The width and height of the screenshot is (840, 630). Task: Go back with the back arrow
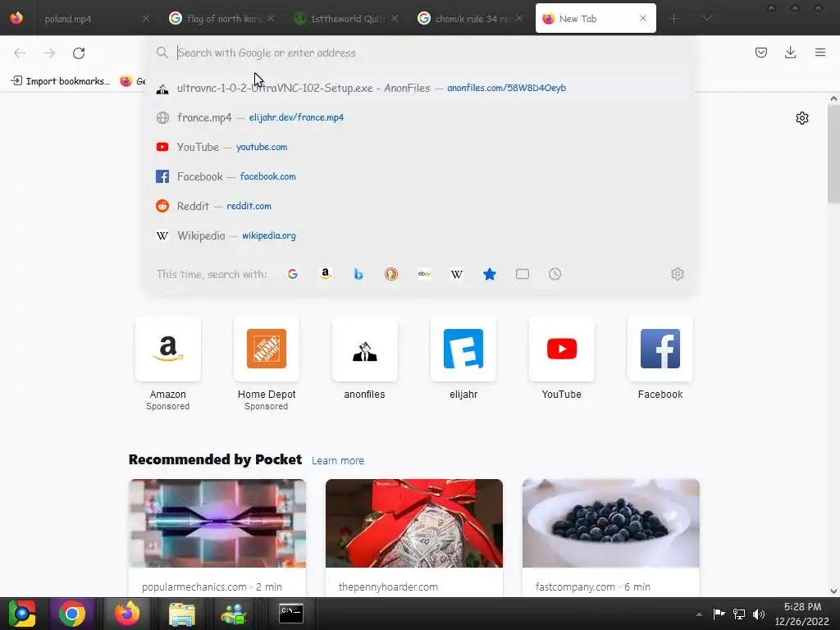click(20, 52)
